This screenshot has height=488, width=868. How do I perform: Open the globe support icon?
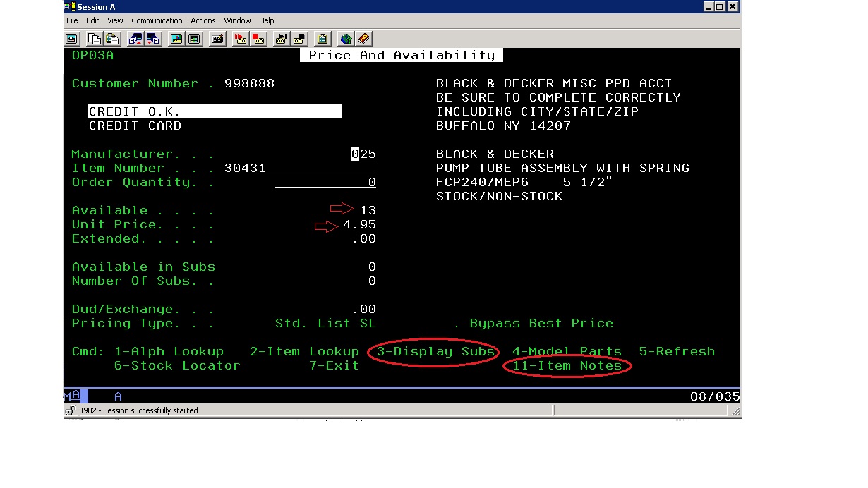coord(346,39)
